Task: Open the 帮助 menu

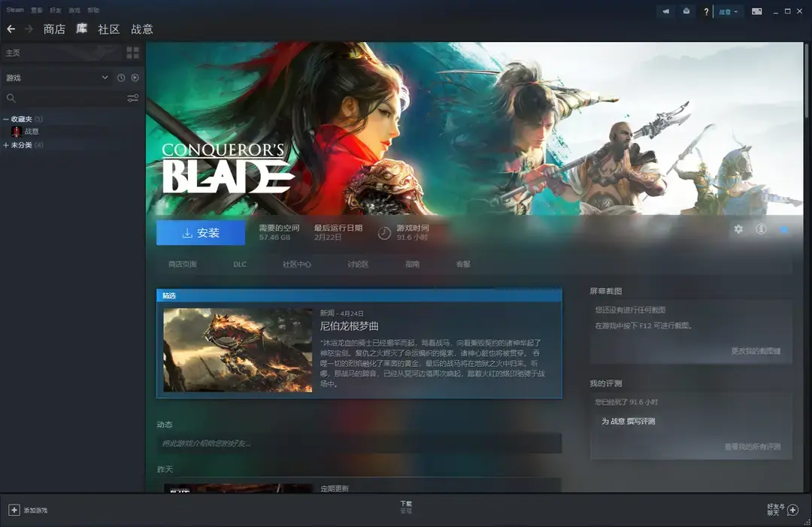Action: [93, 11]
